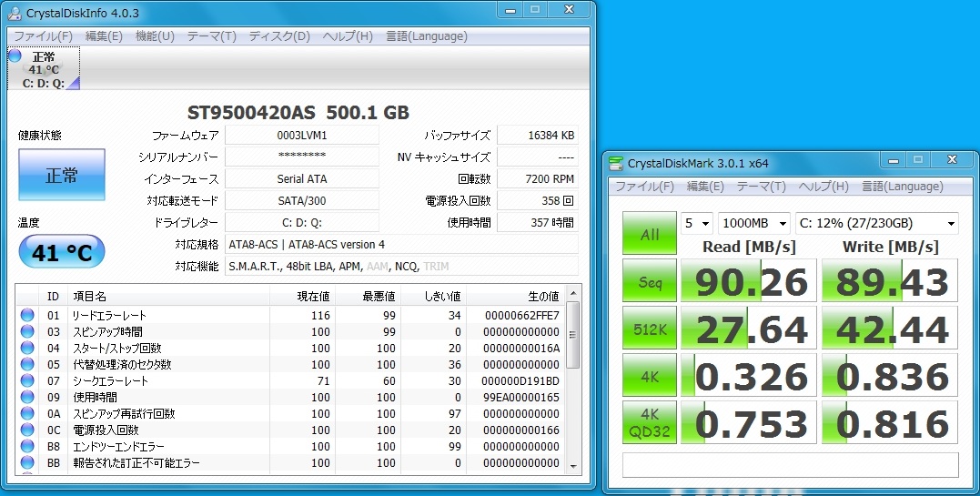Click the Seq write result 89.43
This screenshot has height=496, width=980.
click(x=890, y=281)
